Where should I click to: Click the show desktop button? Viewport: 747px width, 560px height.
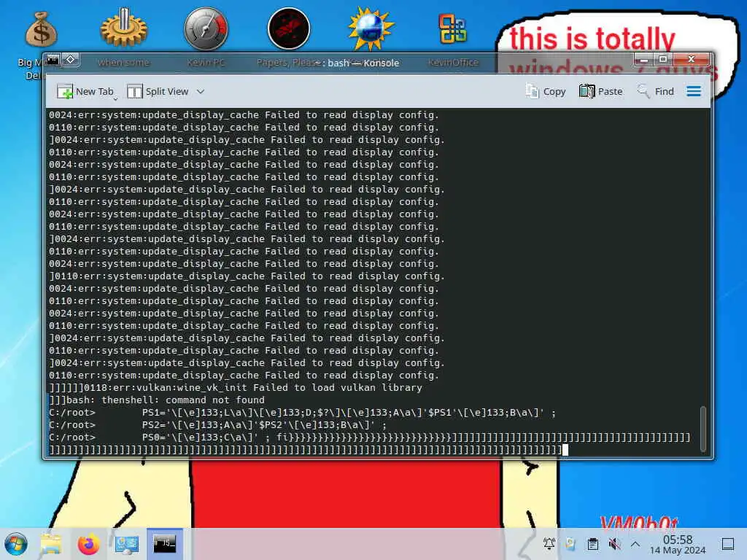point(728,543)
